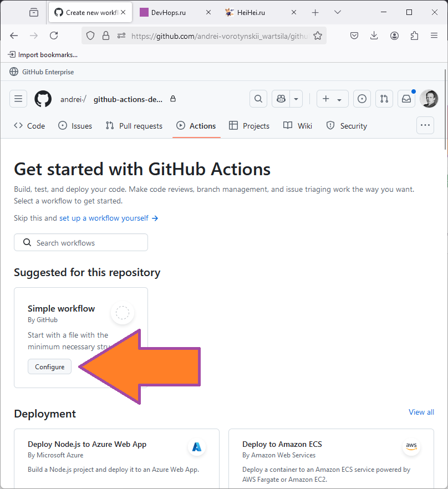Open the Firefox downloads panel

(374, 35)
